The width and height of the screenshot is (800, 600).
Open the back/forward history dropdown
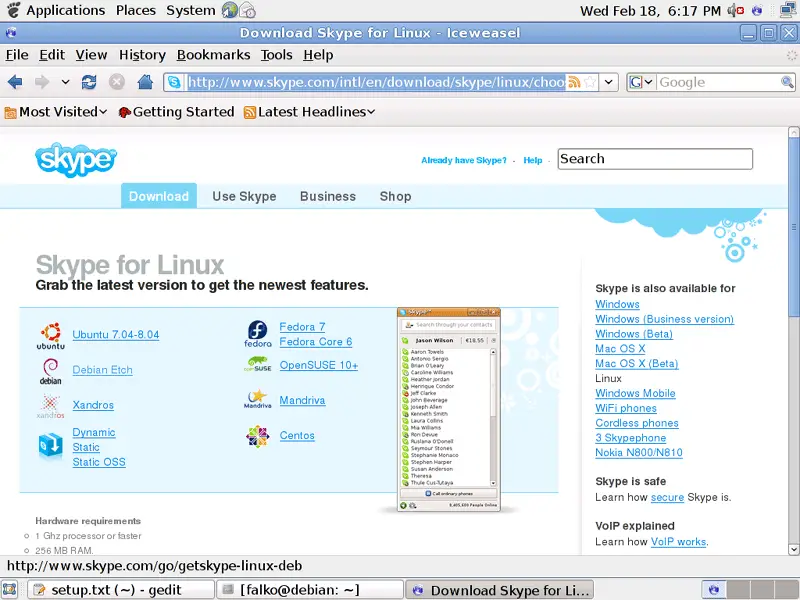point(65,82)
